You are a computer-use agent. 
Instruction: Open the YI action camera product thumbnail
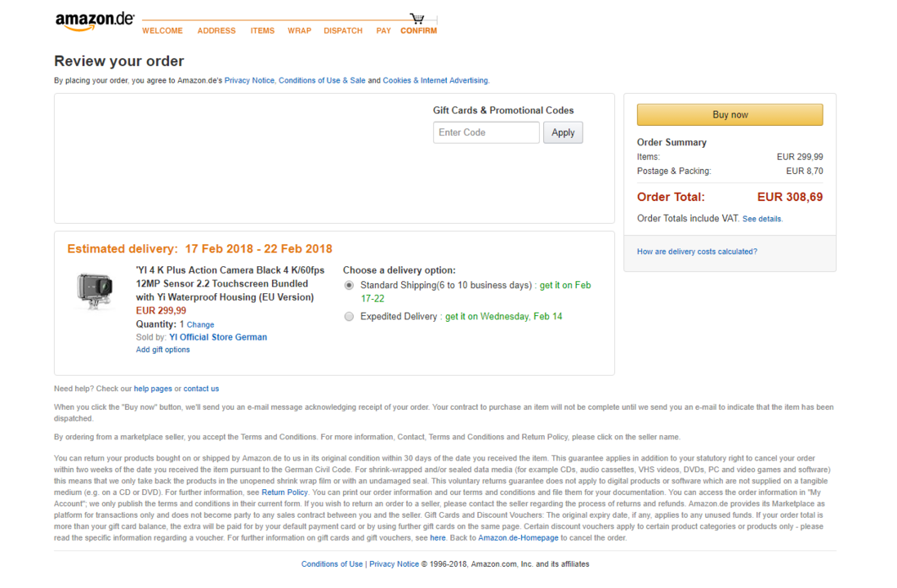point(95,291)
